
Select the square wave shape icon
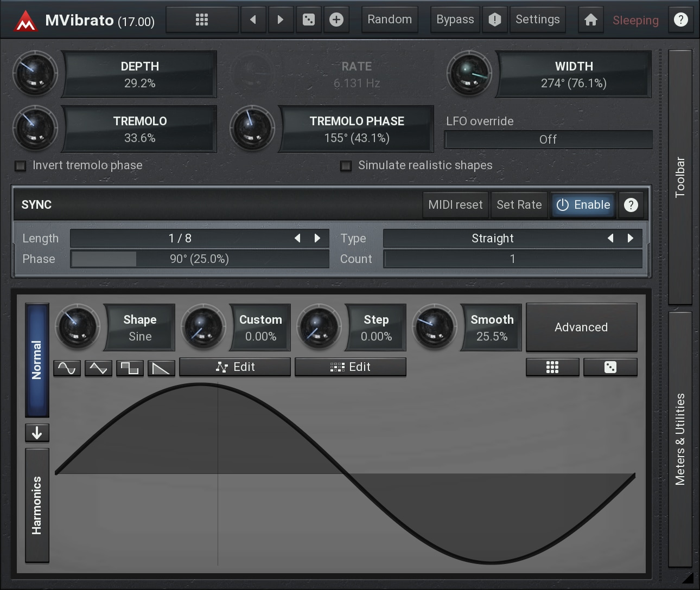tap(130, 368)
